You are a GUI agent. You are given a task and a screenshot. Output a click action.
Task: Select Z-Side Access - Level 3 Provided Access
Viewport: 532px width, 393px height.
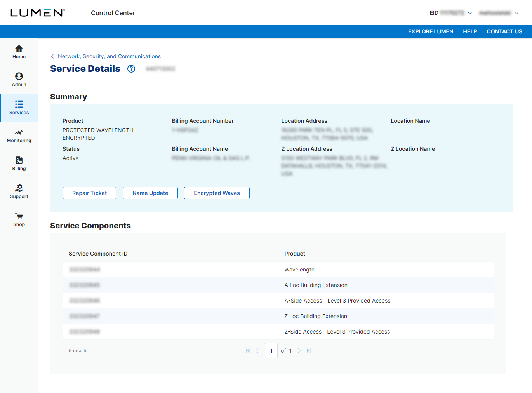(x=278, y=332)
